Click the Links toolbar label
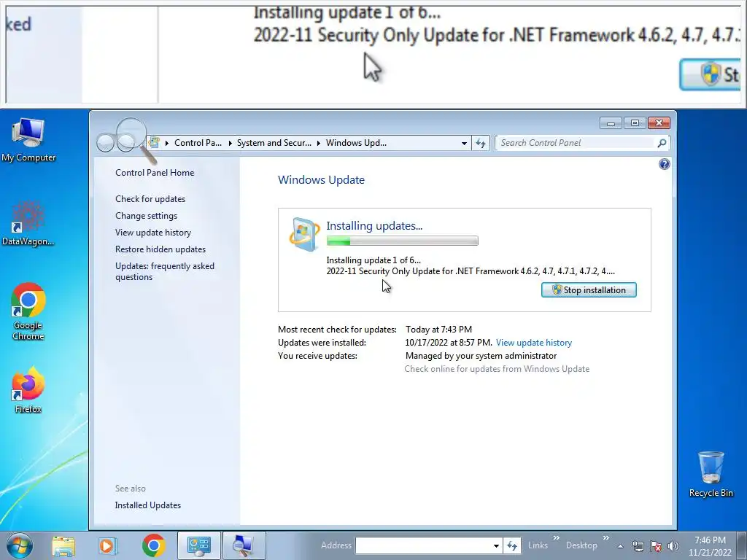Viewport: 747px width, 560px height. click(538, 545)
